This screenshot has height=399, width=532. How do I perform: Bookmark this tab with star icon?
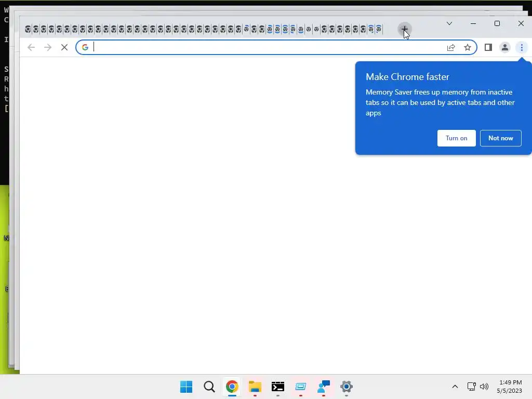pyautogui.click(x=468, y=47)
